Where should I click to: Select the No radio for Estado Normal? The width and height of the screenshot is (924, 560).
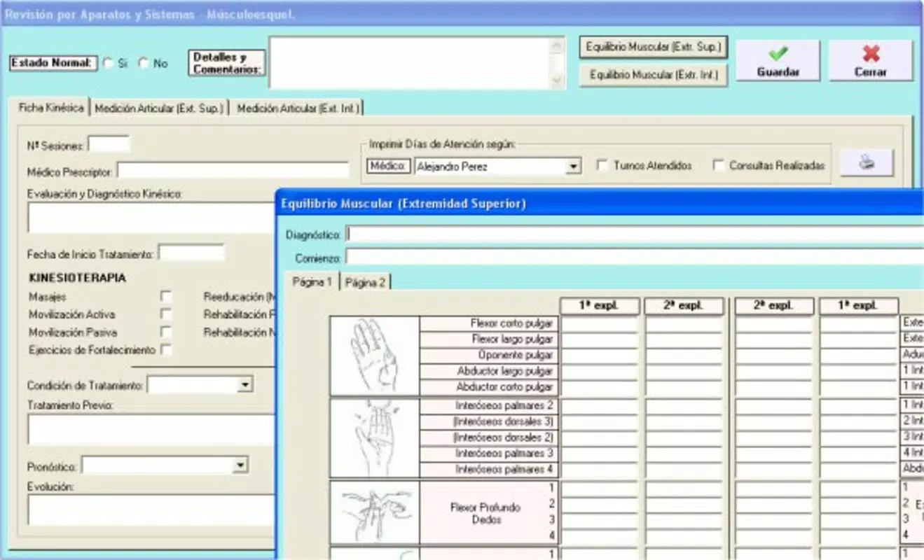click(144, 63)
